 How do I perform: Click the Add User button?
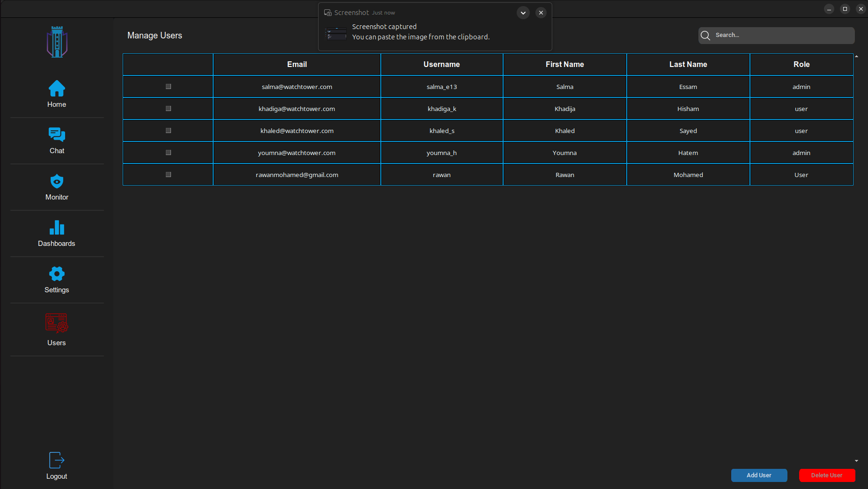tap(759, 475)
